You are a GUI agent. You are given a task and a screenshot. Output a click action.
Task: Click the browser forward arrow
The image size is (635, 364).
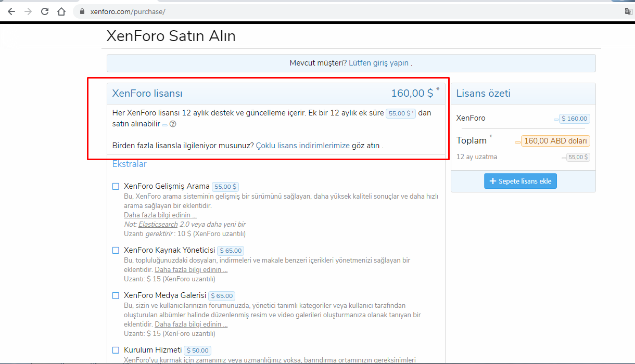point(28,11)
